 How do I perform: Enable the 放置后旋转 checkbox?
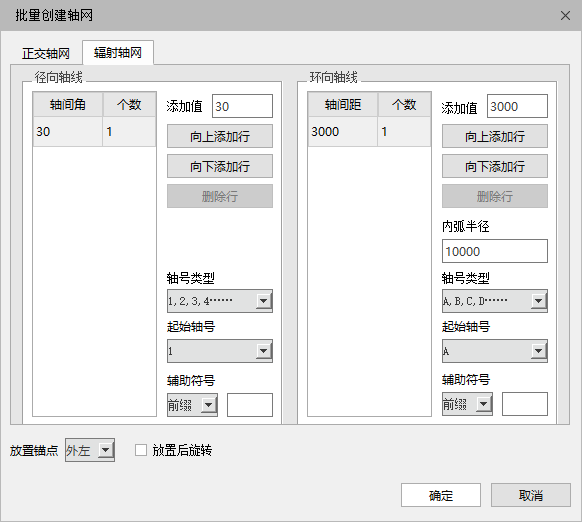141,450
